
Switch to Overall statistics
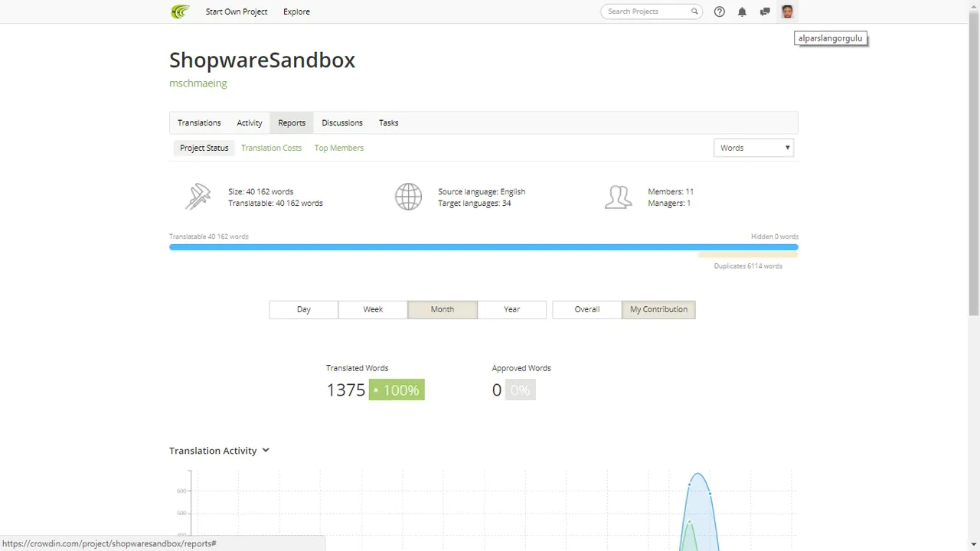pyautogui.click(x=587, y=309)
